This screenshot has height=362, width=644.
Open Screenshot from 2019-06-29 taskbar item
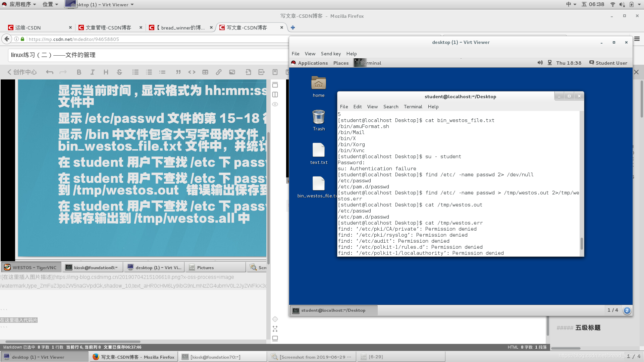[x=312, y=357]
